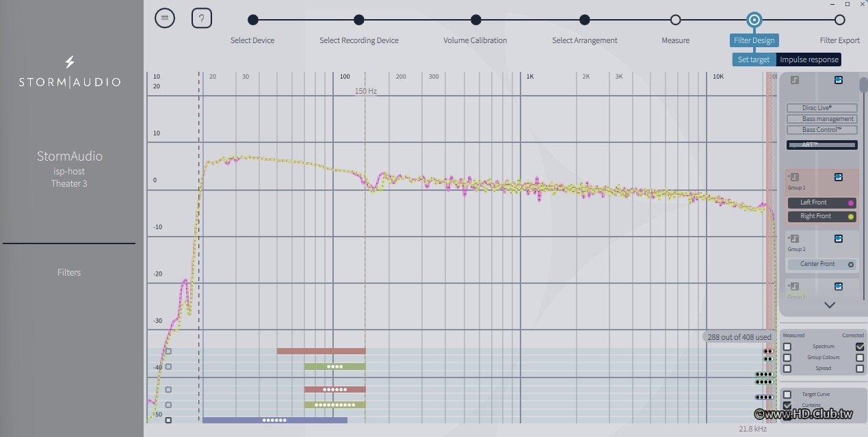The height and width of the screenshot is (437, 868).
Task: Expand the speaker group list chevron
Action: (830, 305)
